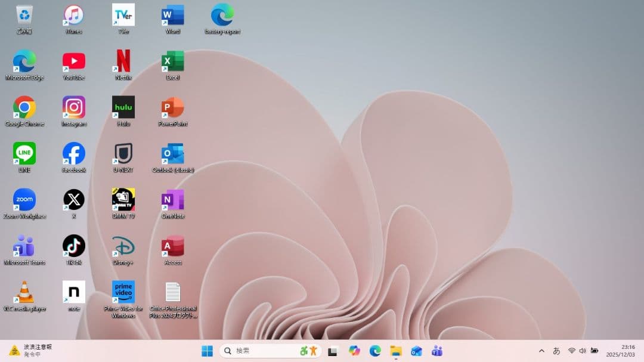Screen dimensions: 644x362
Task: Click the Zoom Workplace desktop icon
Action: coord(24,200)
